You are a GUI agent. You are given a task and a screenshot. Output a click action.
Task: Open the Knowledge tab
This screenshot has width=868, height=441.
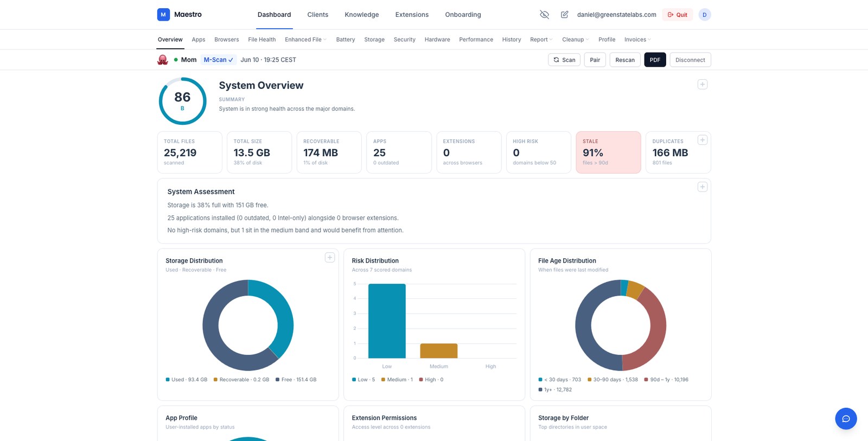pos(362,15)
